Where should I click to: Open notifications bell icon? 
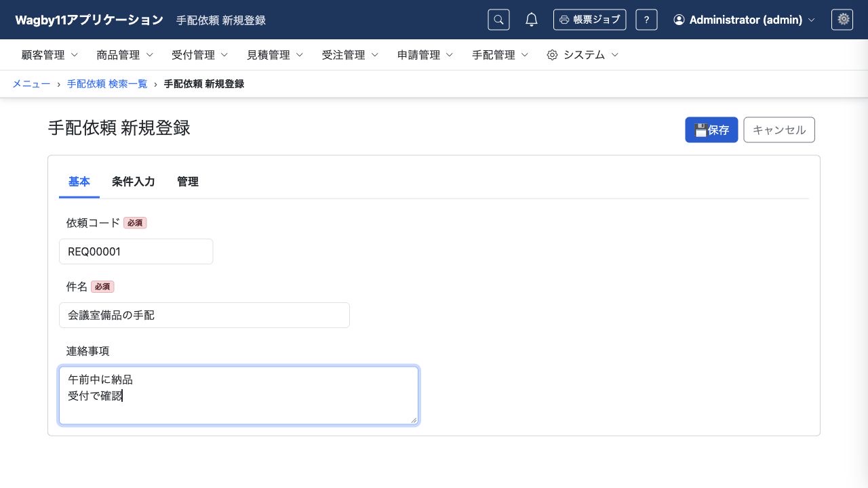pyautogui.click(x=532, y=20)
